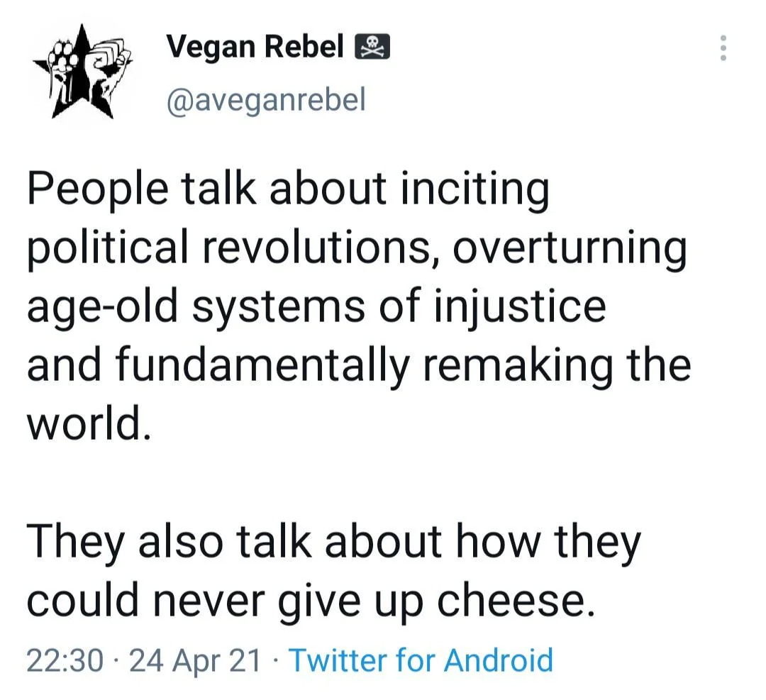766x700 pixels.
Task: Click the Twitter for Android source link
Action: [x=421, y=660]
